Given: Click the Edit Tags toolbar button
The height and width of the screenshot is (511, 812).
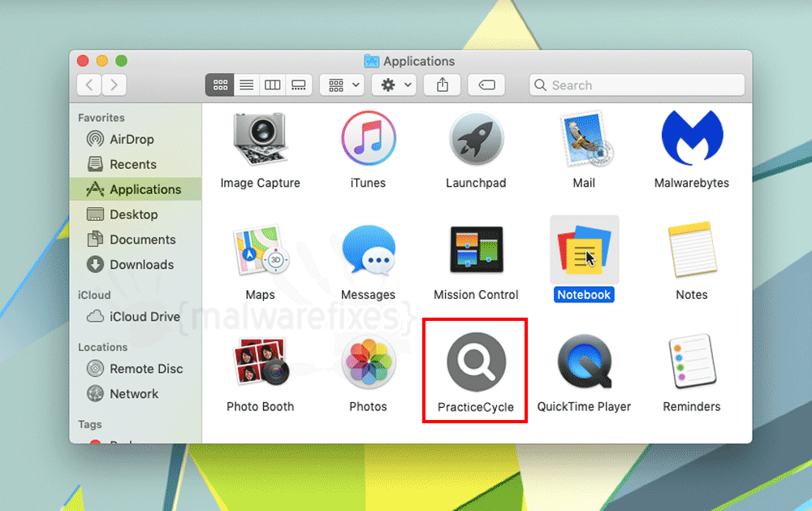Looking at the screenshot, I should (486, 85).
